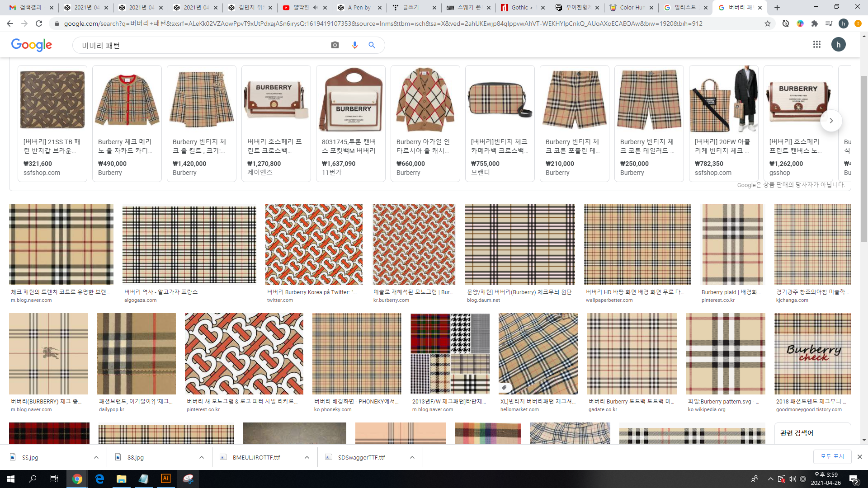Image resolution: width=868 pixels, height=488 pixels.
Task: Open the Chrome extensions puzzle icon
Action: (815, 23)
